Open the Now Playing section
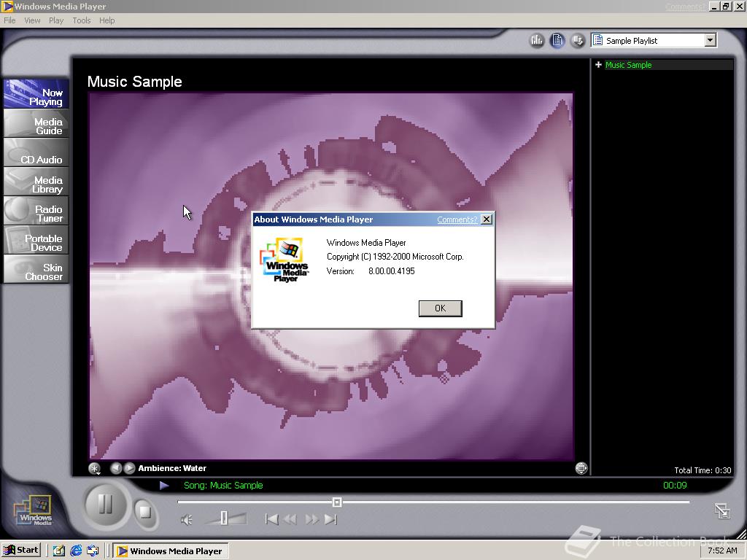The height and width of the screenshot is (560, 747). tap(36, 94)
